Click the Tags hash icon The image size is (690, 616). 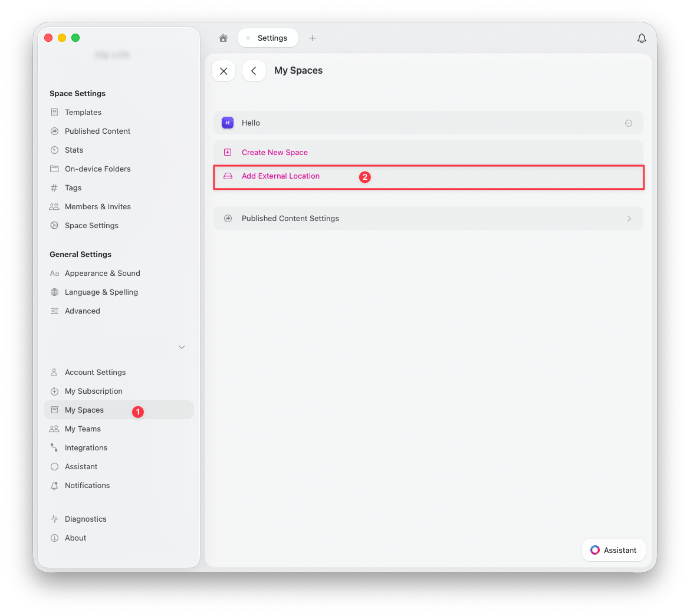point(54,188)
